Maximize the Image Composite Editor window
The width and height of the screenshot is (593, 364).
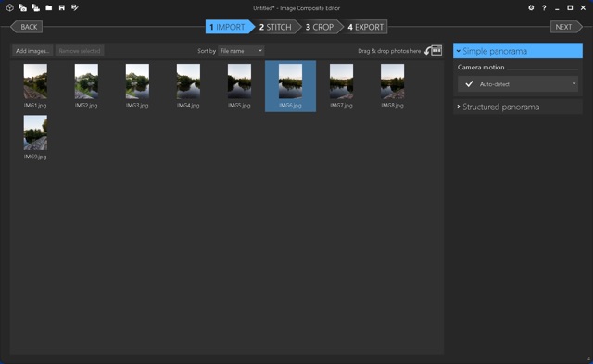click(x=570, y=7)
